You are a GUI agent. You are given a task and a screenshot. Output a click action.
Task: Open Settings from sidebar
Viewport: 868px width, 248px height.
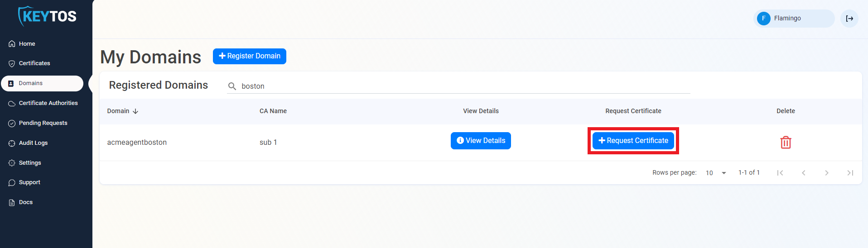[30, 163]
